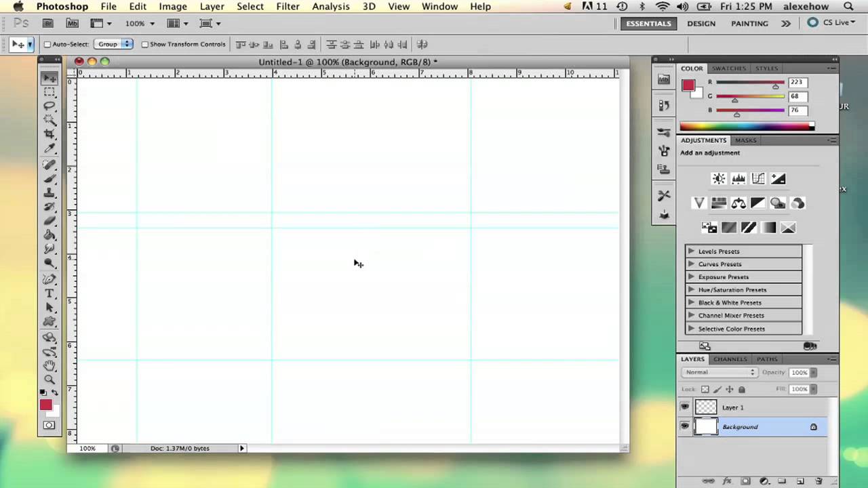
Task: Open the Filter menu
Action: click(x=288, y=6)
